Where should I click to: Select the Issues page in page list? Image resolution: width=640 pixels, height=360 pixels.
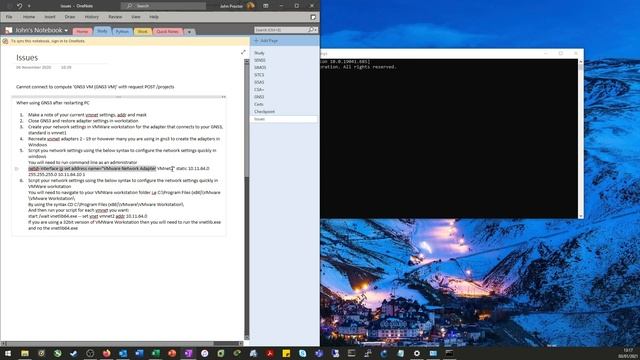click(284, 119)
